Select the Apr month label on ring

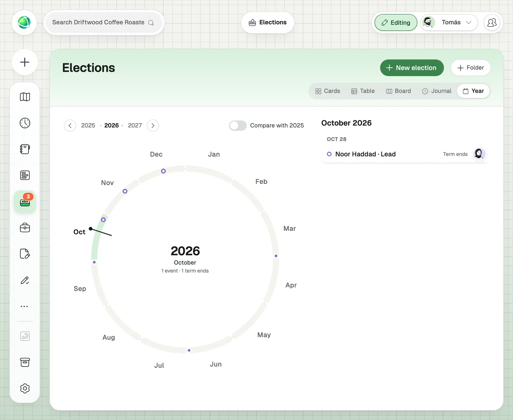click(291, 285)
